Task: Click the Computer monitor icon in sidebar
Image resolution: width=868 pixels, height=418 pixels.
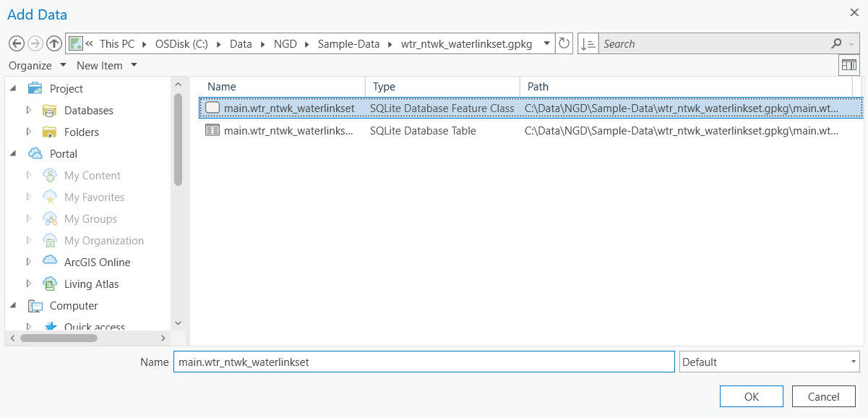Action: 35,306
